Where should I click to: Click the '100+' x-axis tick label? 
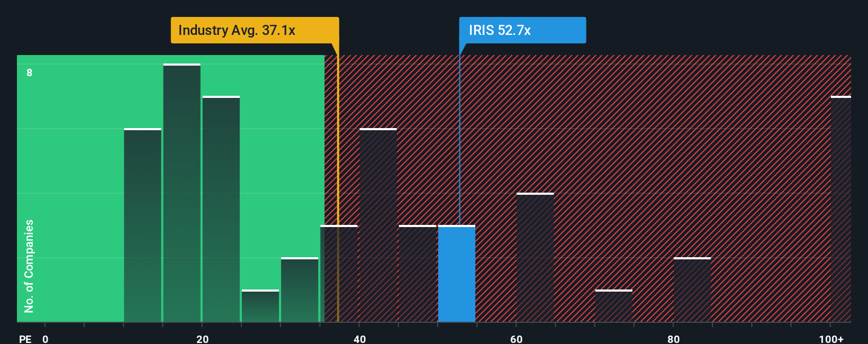(831, 339)
